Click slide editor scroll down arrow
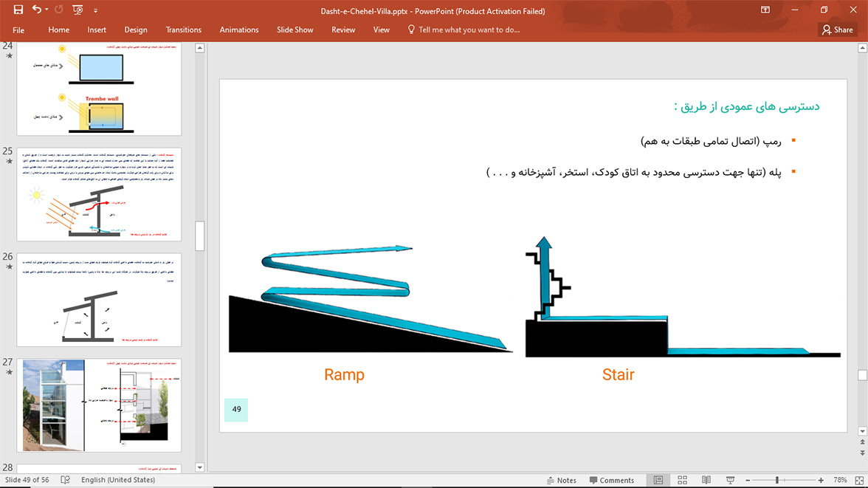The height and width of the screenshot is (488, 868). tap(862, 431)
